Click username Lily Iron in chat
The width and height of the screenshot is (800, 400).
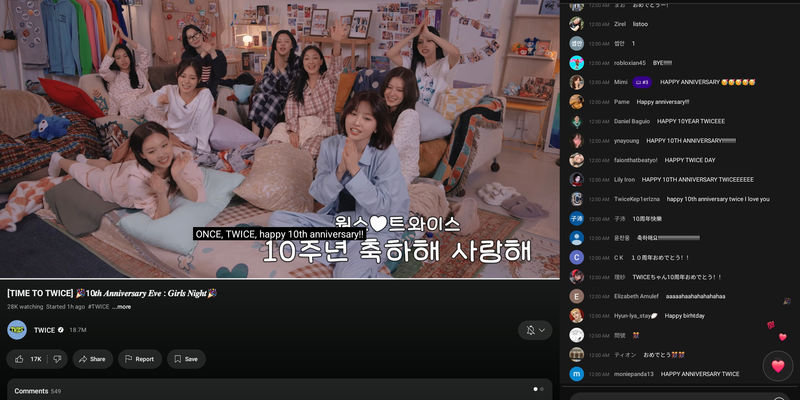[x=624, y=180]
